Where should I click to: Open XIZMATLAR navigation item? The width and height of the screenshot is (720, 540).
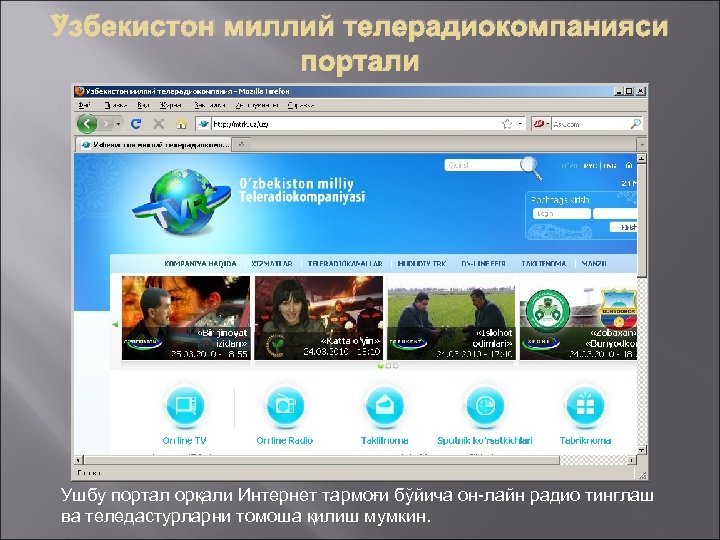[272, 264]
